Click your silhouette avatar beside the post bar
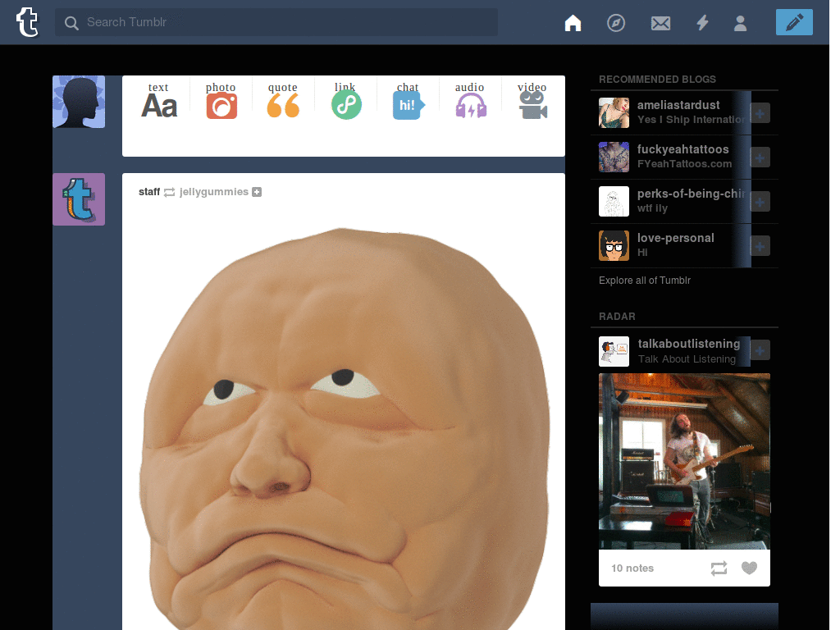Image resolution: width=840 pixels, height=630 pixels. click(79, 102)
